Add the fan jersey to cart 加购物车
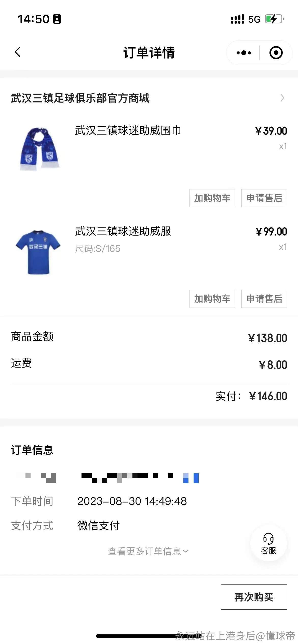 212,299
